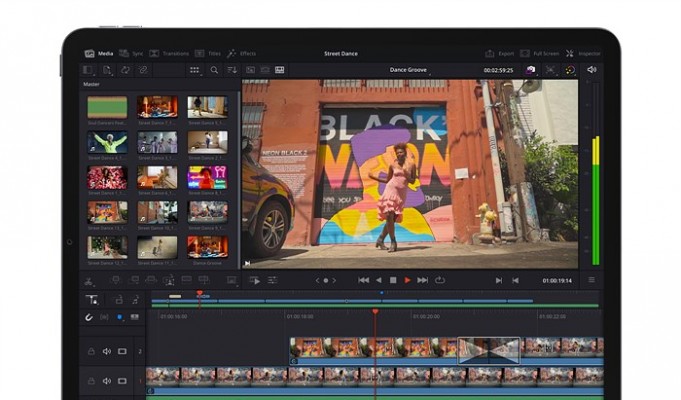
Task: Switch to Full Screen viewer
Action: pos(539,53)
